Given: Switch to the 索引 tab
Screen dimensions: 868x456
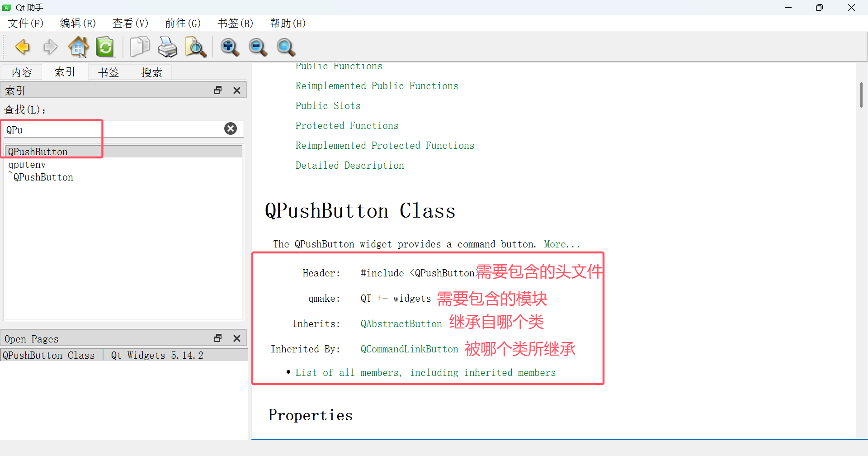Looking at the screenshot, I should 65,72.
